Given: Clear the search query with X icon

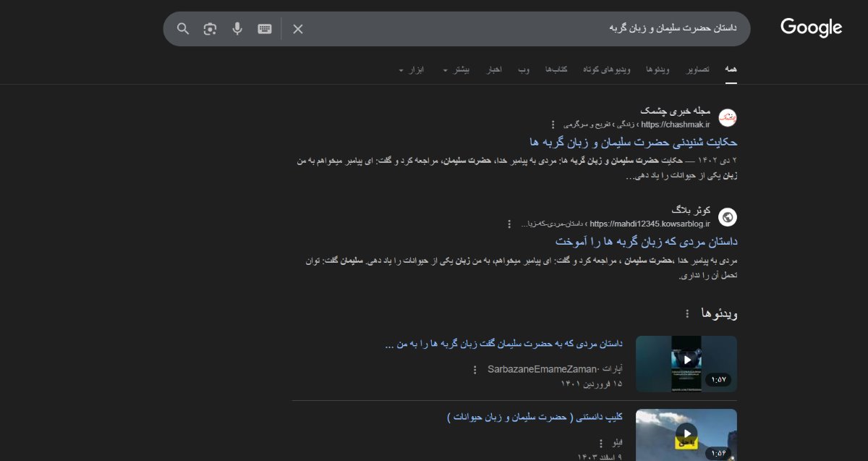Looking at the screenshot, I should [298, 29].
